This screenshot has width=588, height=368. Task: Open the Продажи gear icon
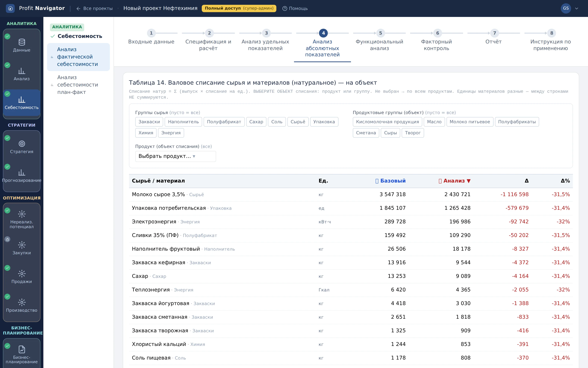click(22, 274)
